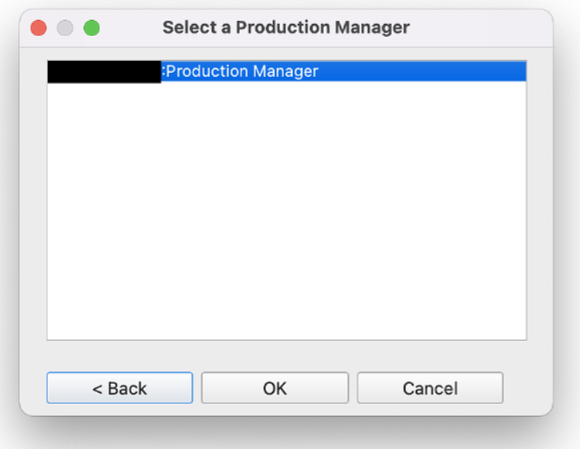This screenshot has width=580, height=449.
Task: Go back with the < Back button
Action: click(120, 388)
